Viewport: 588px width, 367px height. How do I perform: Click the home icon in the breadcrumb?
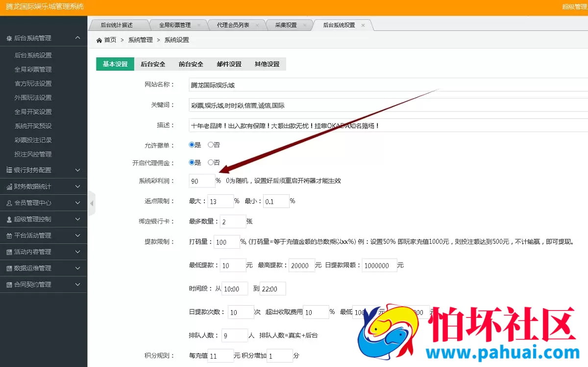coord(99,40)
